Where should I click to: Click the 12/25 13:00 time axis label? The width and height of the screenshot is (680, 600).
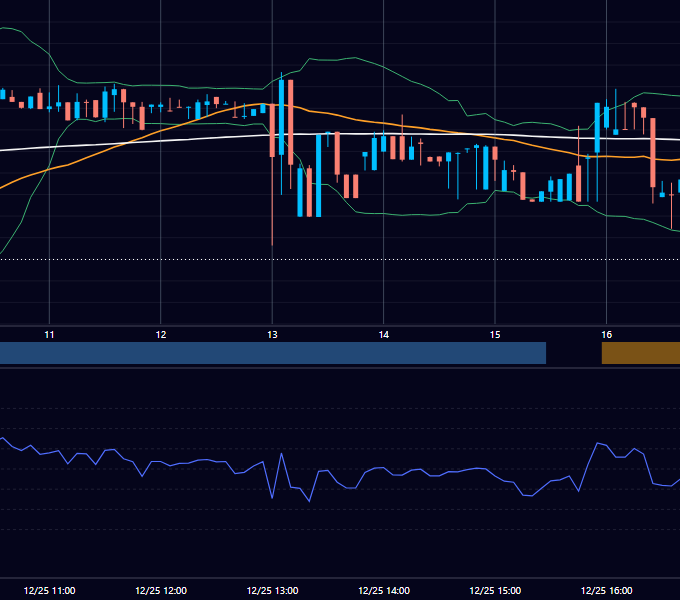click(272, 590)
